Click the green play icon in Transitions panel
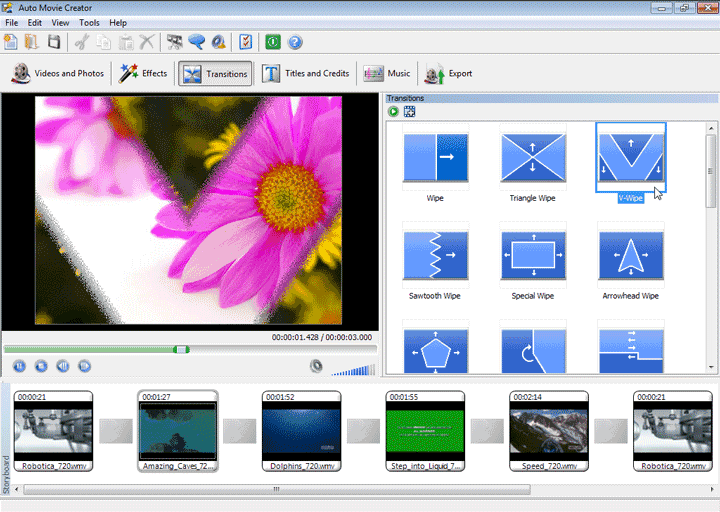 coord(394,111)
